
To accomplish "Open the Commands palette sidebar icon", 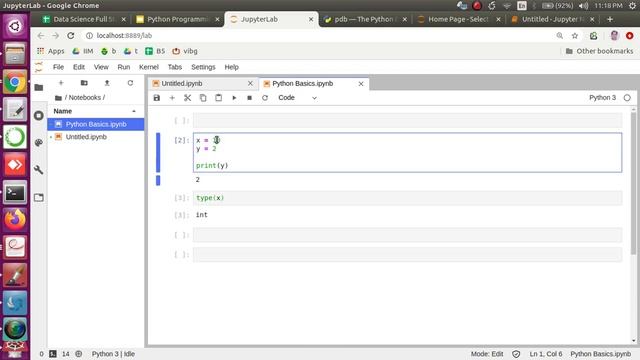I will [x=39, y=142].
